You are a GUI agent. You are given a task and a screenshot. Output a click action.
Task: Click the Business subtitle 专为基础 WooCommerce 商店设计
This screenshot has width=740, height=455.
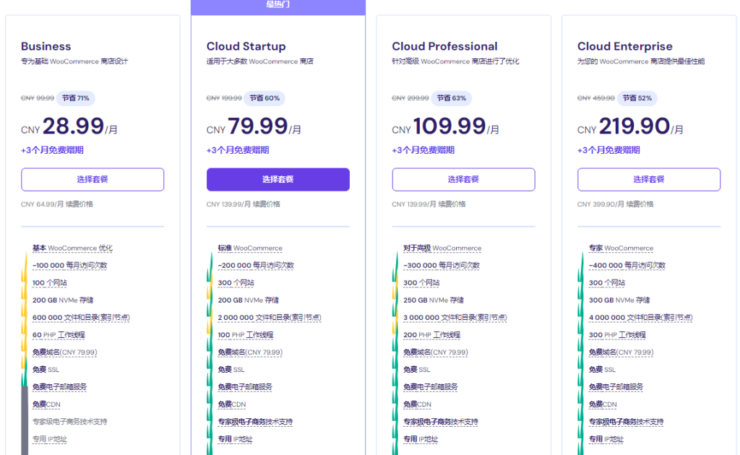coord(74,61)
